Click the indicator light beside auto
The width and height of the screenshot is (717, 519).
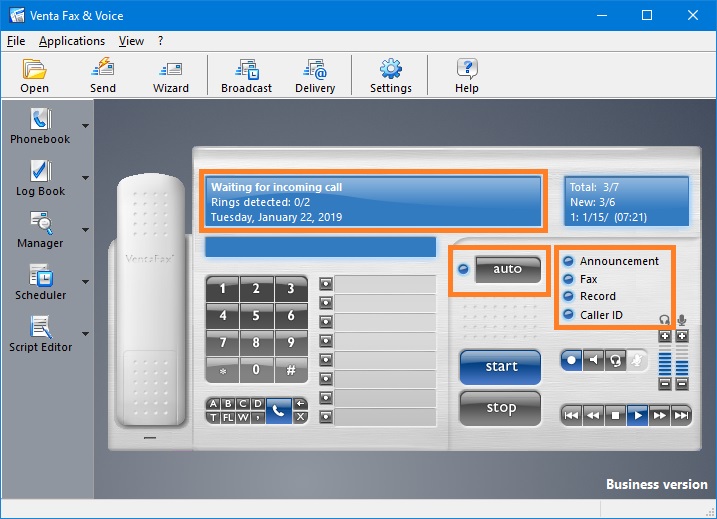[463, 269]
